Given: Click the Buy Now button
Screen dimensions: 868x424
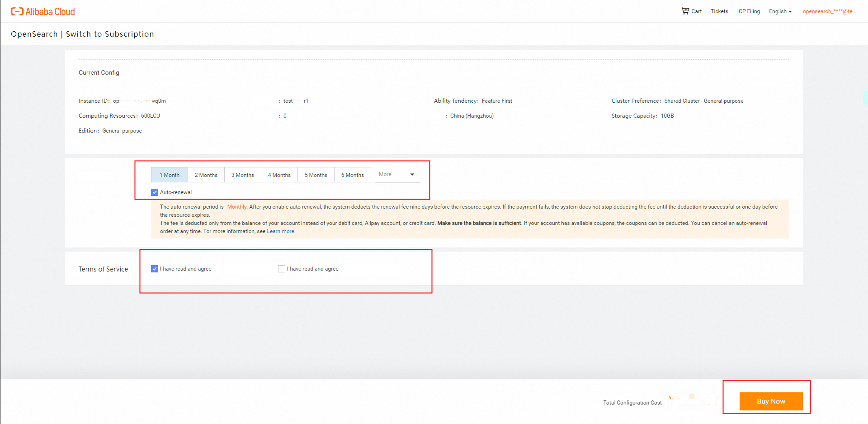Looking at the screenshot, I should click(771, 401).
